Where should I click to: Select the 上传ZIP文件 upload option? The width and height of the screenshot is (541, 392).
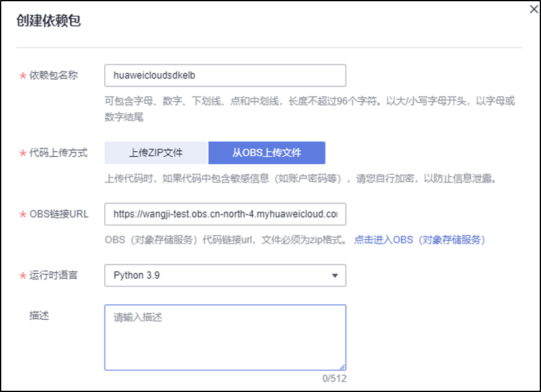pyautogui.click(x=156, y=152)
